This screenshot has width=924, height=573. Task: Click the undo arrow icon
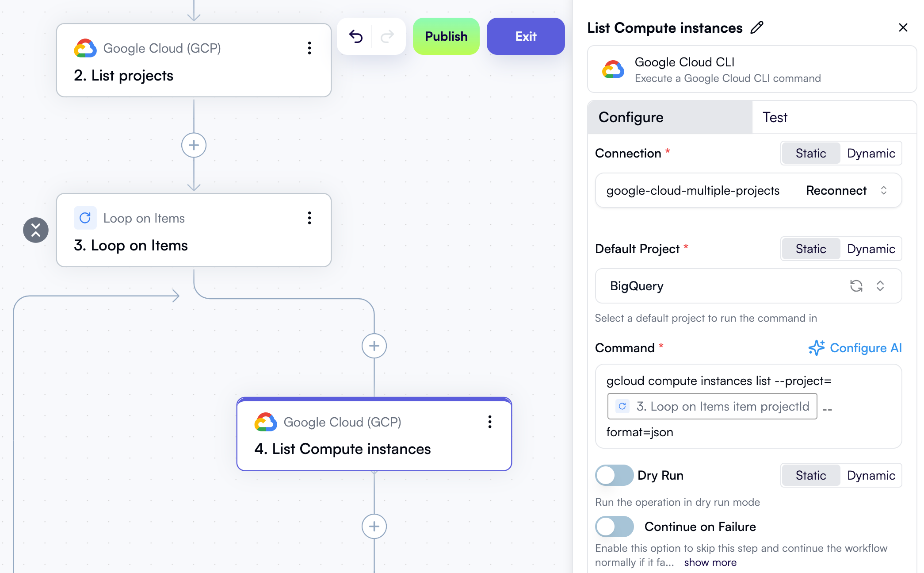356,36
